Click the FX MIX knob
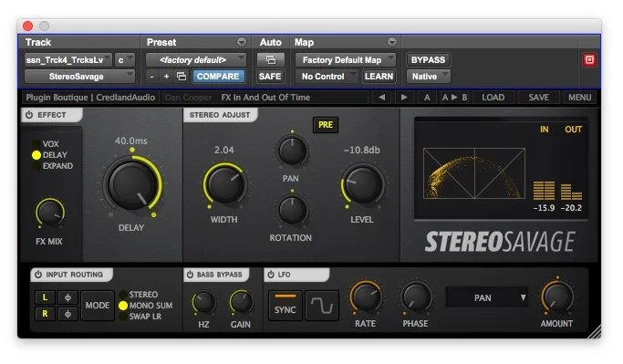 click(x=49, y=213)
